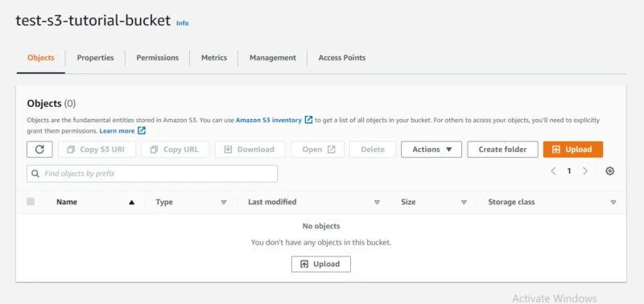The image size is (644, 304).
Task: Open the Access Points tab
Action: (x=341, y=58)
